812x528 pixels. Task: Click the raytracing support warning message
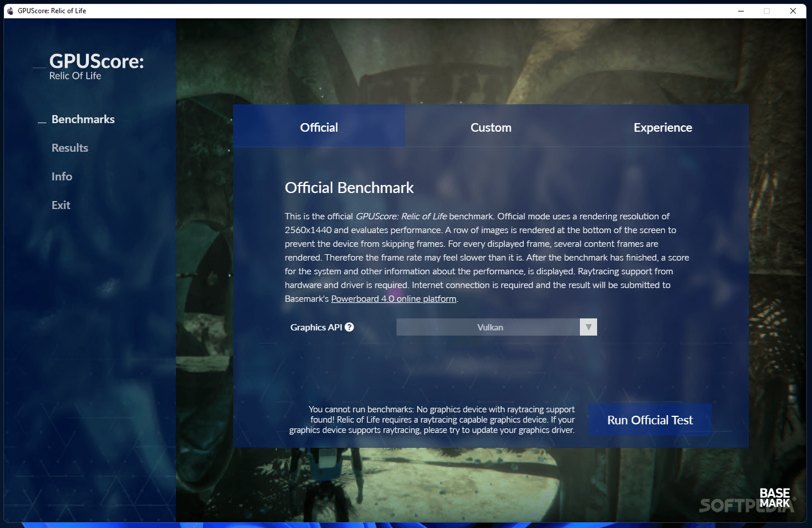coord(432,420)
